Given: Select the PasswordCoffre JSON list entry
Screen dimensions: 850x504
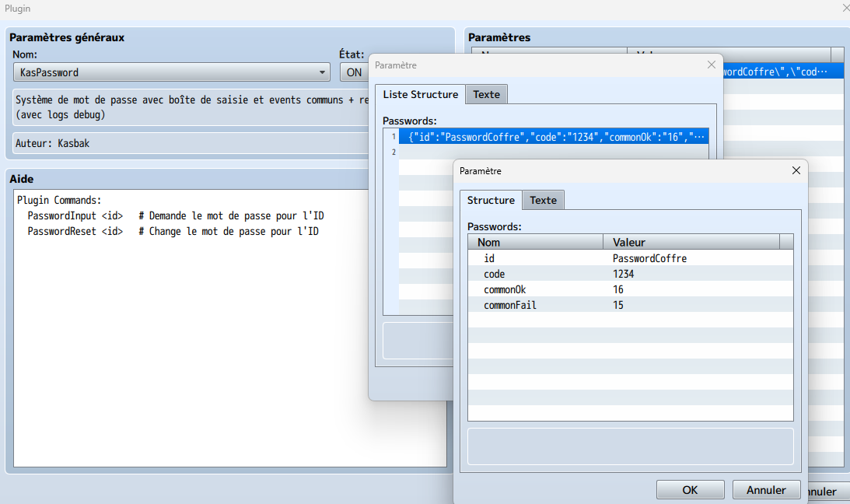Looking at the screenshot, I should (554, 137).
